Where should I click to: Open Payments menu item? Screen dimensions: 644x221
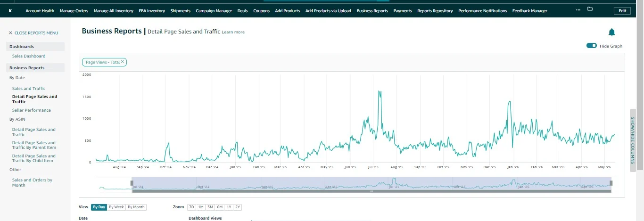403,11
